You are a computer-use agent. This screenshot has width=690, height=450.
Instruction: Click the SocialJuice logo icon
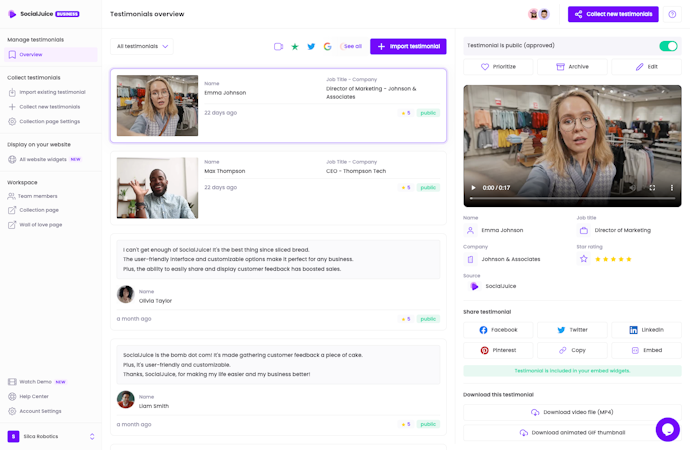coord(12,14)
